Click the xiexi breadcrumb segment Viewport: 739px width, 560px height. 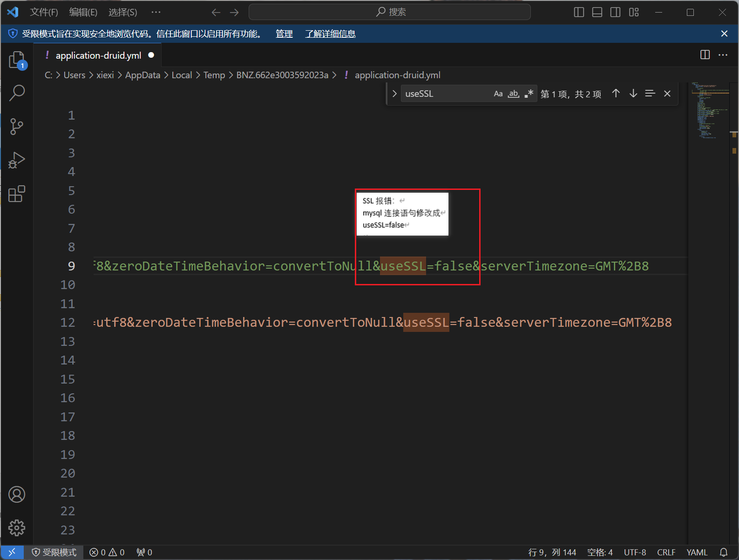pos(105,75)
